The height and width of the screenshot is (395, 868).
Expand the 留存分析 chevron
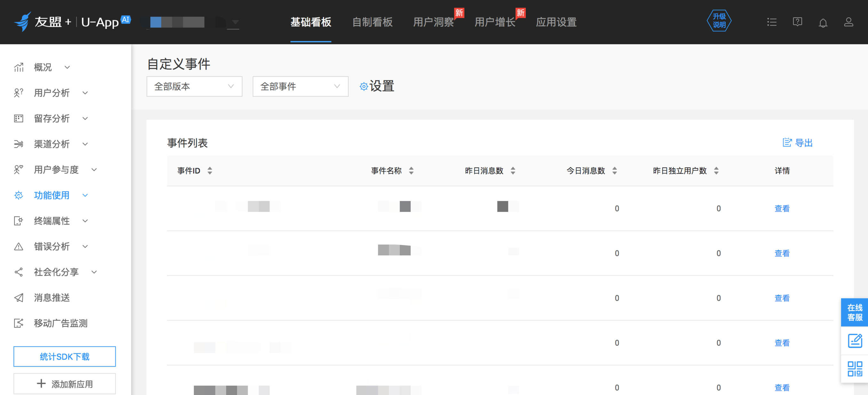click(x=85, y=118)
